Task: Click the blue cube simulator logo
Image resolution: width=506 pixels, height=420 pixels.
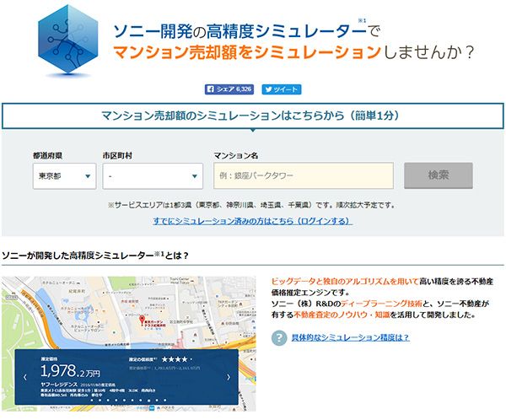Action: pyautogui.click(x=67, y=40)
